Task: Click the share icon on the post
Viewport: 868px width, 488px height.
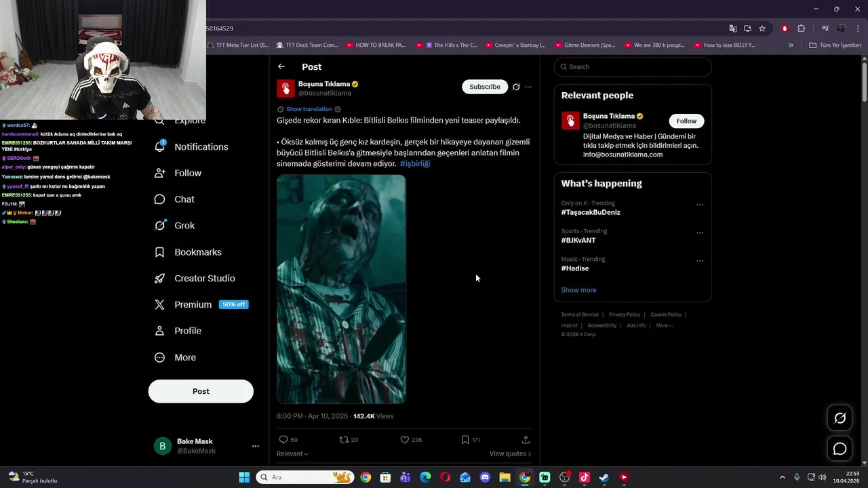Action: 526,440
